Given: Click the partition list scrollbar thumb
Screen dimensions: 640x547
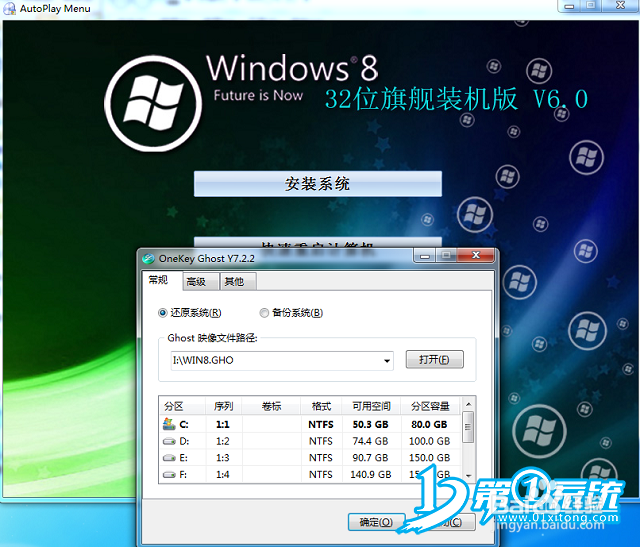Looking at the screenshot, I should [x=469, y=427].
